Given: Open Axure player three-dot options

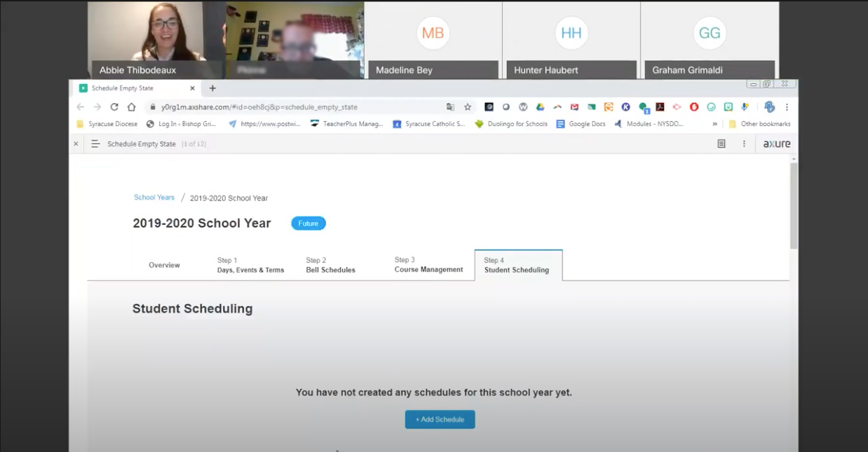Looking at the screenshot, I should (x=744, y=144).
